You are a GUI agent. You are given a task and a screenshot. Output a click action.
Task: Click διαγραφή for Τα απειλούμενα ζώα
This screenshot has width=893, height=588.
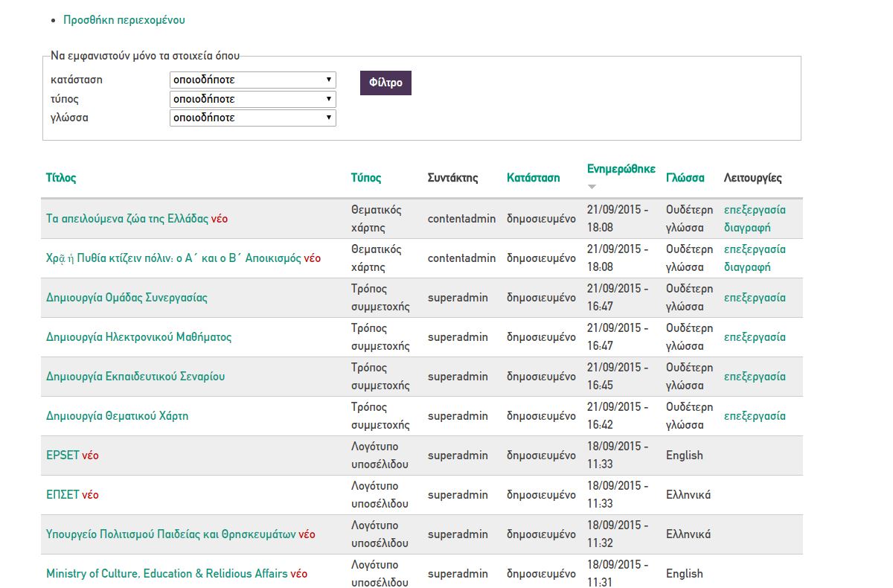coord(747,228)
